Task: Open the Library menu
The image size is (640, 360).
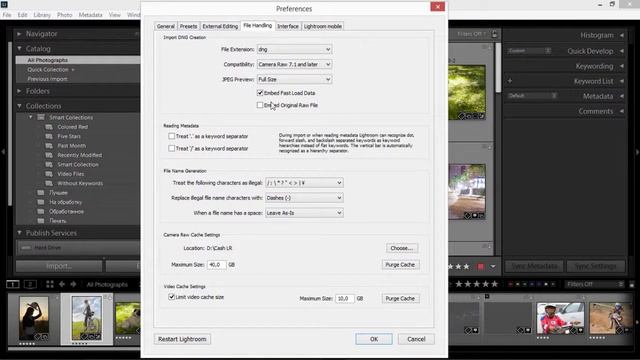Action: point(42,15)
